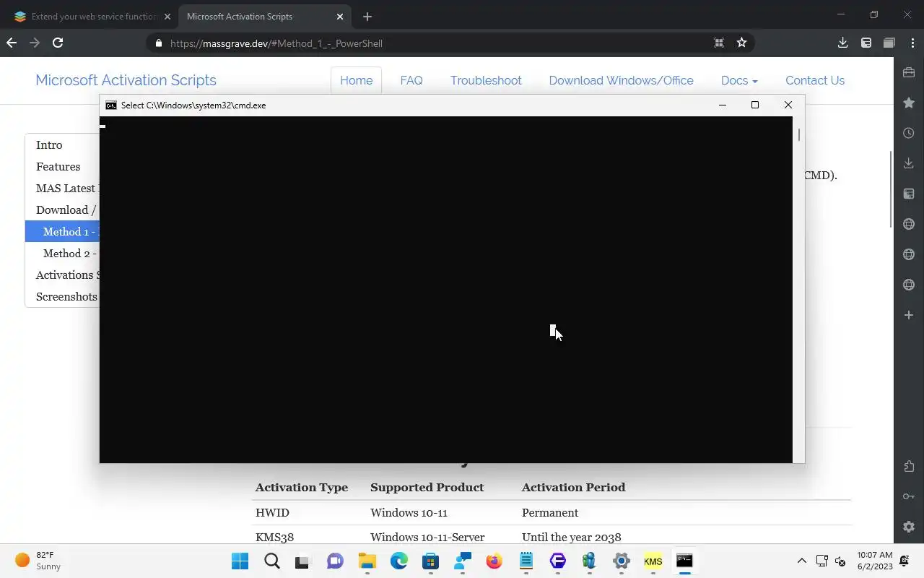924x578 pixels.
Task: Open browser settings gear in the sidebar
Action: coord(909,527)
